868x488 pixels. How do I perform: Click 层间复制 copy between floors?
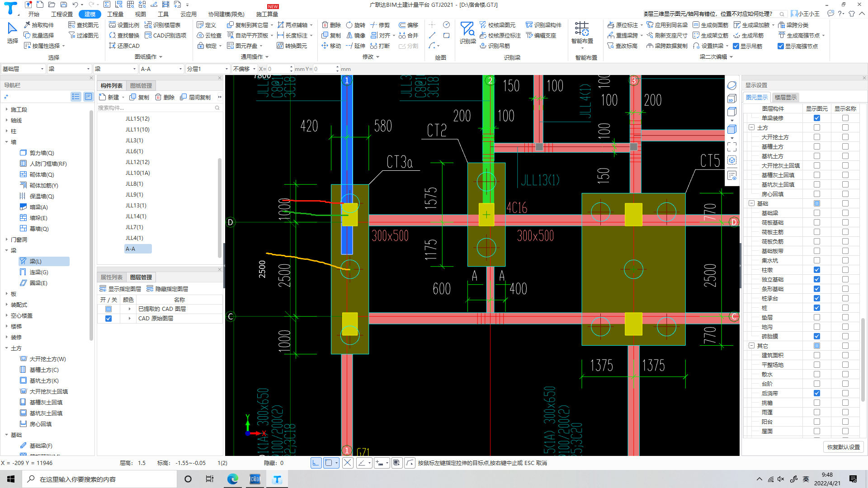click(x=195, y=97)
